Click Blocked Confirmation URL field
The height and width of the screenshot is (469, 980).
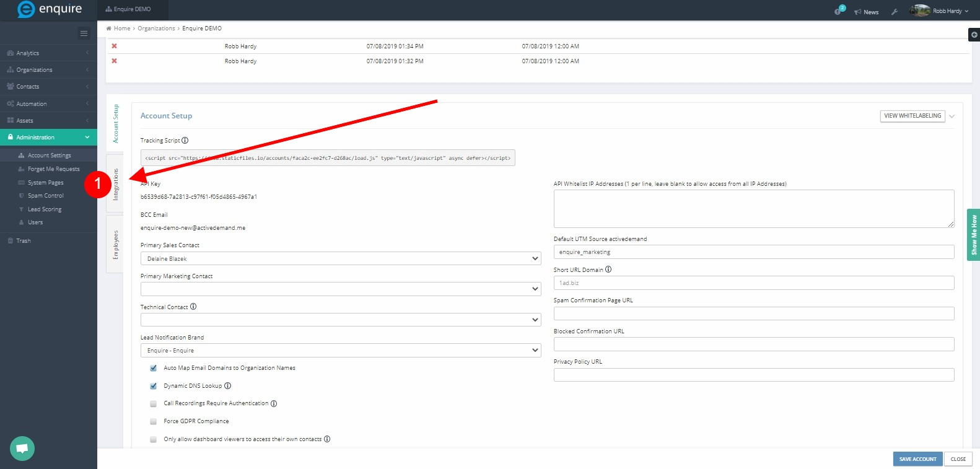click(754, 344)
